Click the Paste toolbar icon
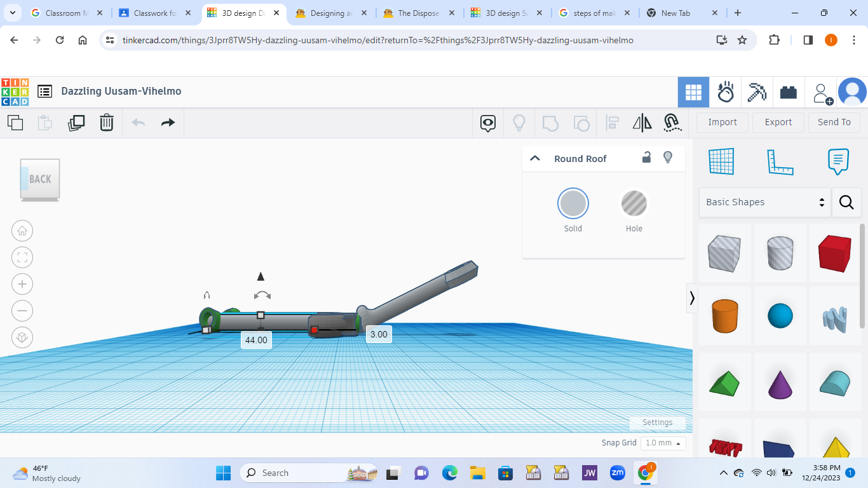Screen dimensions: 868x488 pos(45,123)
